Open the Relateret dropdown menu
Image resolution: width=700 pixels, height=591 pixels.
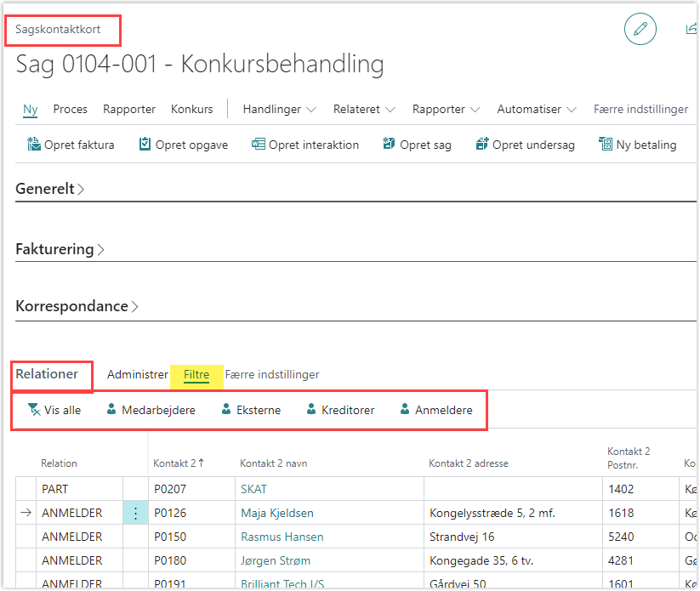(x=364, y=110)
